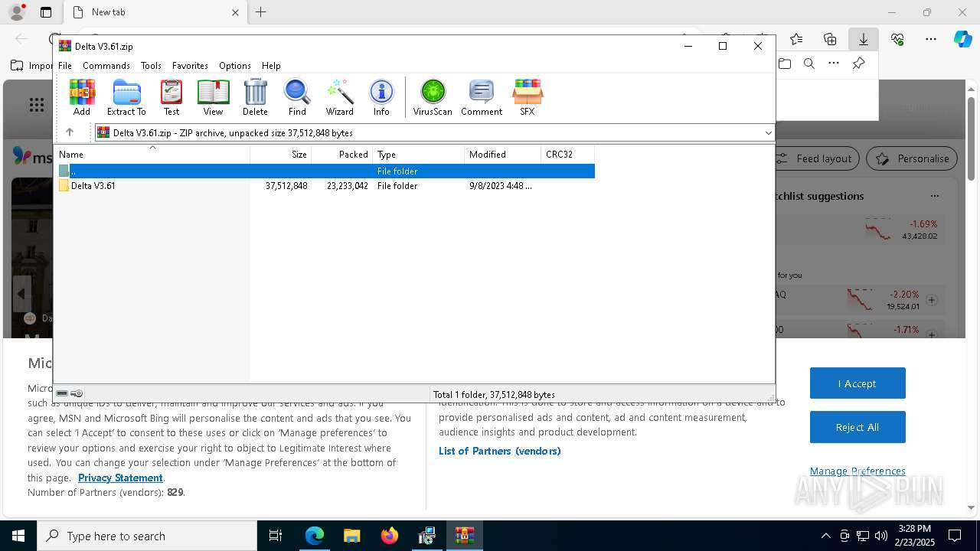Click the Personalise button in Edge
Image resolution: width=980 pixels, height=551 pixels.
(x=912, y=158)
